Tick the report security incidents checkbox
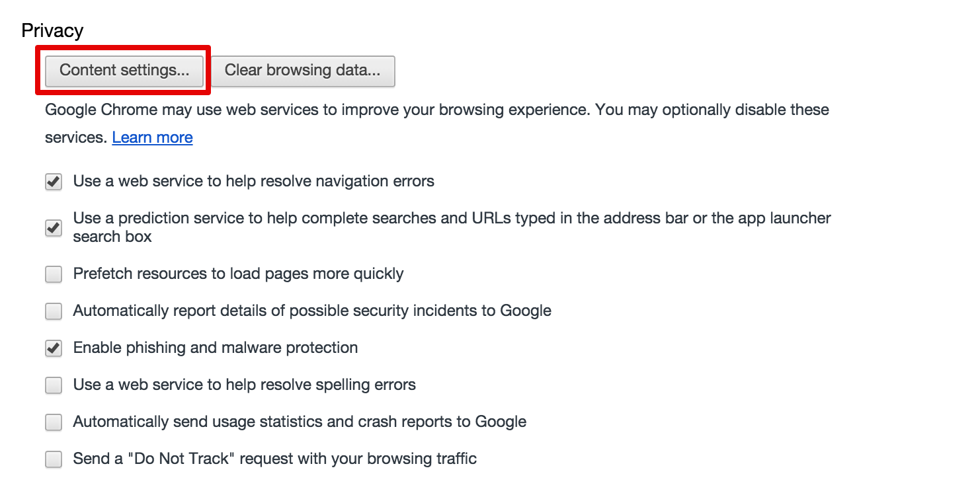This screenshot has height=497, width=980. (x=54, y=311)
